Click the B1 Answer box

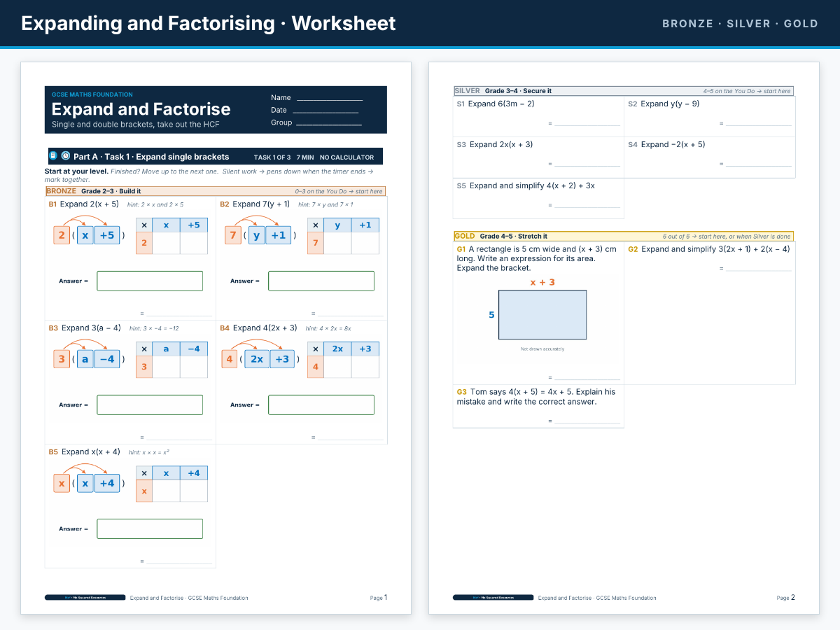(x=150, y=281)
